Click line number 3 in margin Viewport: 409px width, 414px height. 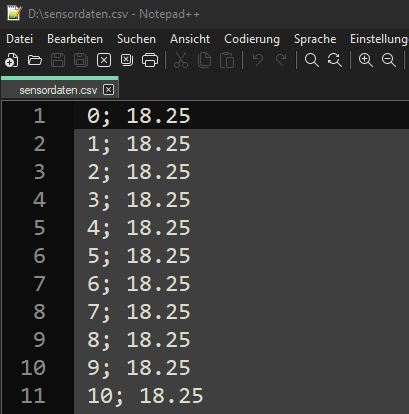point(39,172)
